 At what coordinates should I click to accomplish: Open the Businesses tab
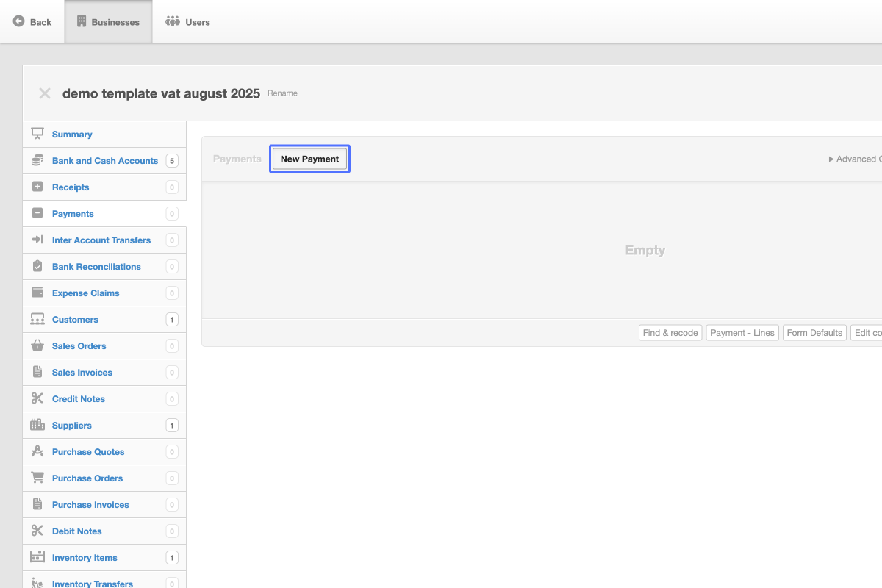tap(108, 21)
